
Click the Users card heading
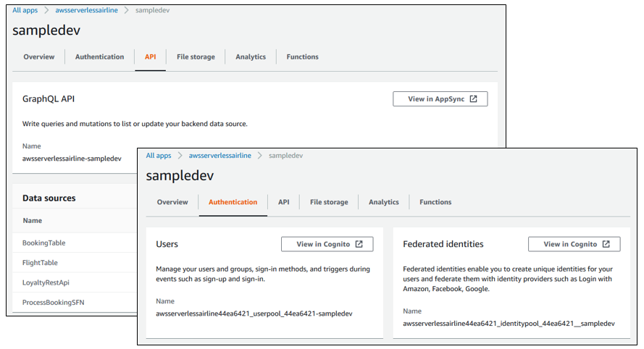point(167,244)
